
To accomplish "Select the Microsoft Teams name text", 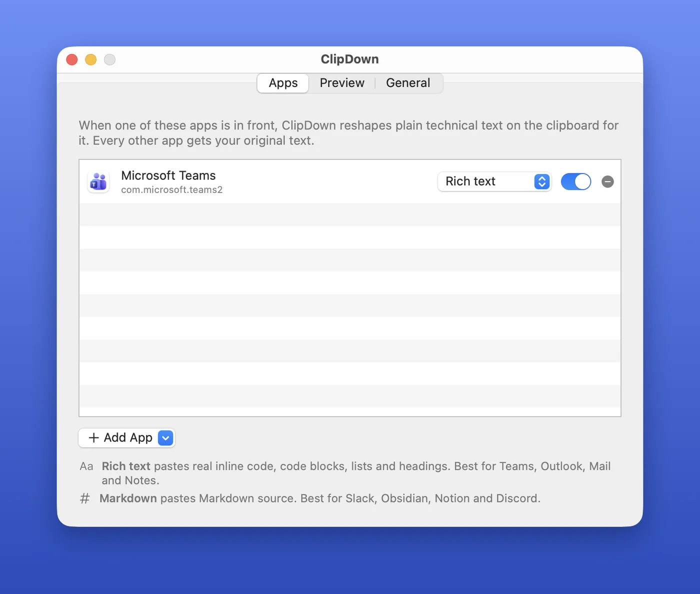I will click(x=168, y=175).
